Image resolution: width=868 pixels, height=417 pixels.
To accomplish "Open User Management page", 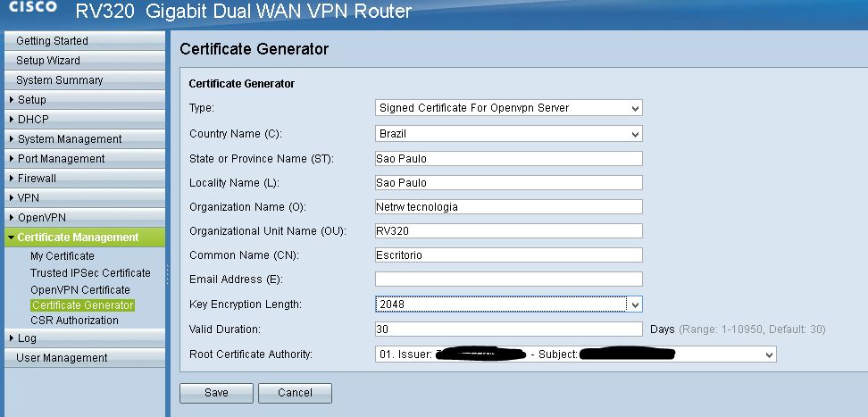I will pos(85,358).
